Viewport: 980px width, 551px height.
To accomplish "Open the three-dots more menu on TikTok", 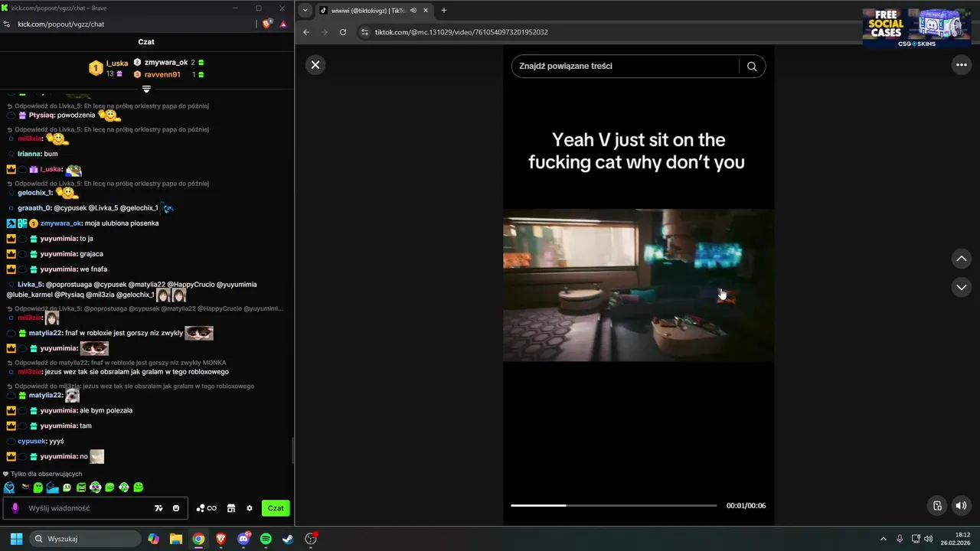I will 961,65.
